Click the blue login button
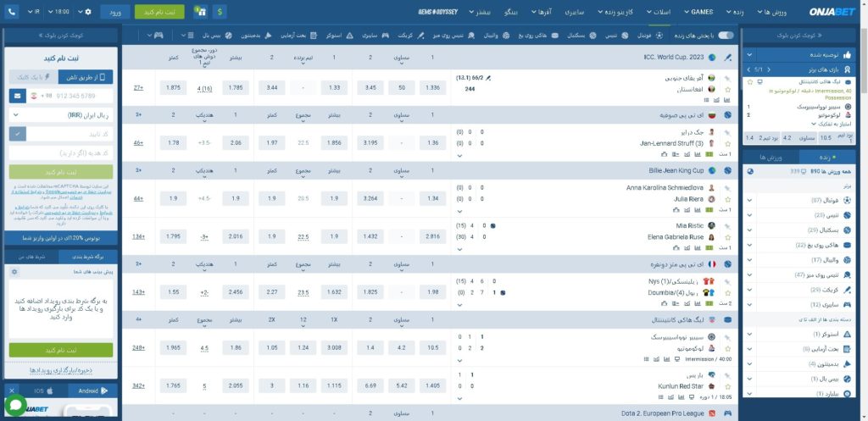The image size is (868, 421). click(x=114, y=13)
